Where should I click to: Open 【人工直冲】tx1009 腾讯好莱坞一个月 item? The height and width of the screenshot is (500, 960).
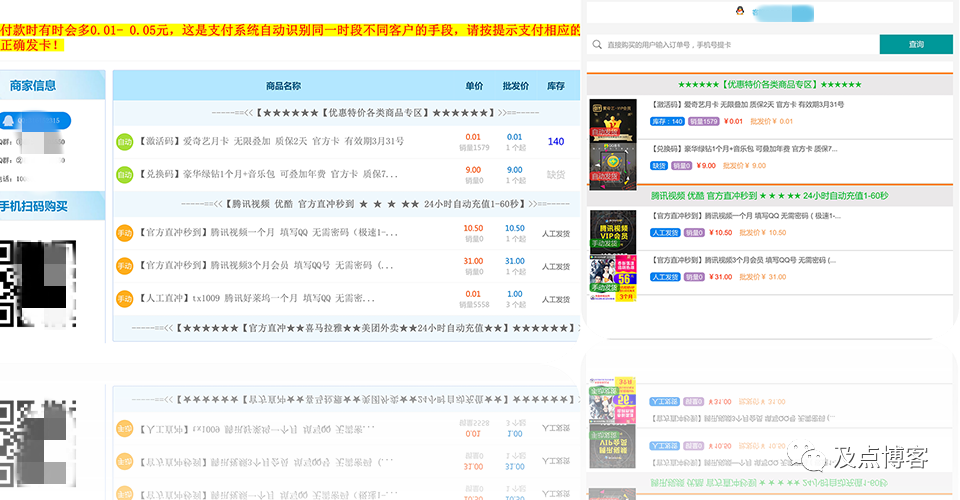click(257, 299)
